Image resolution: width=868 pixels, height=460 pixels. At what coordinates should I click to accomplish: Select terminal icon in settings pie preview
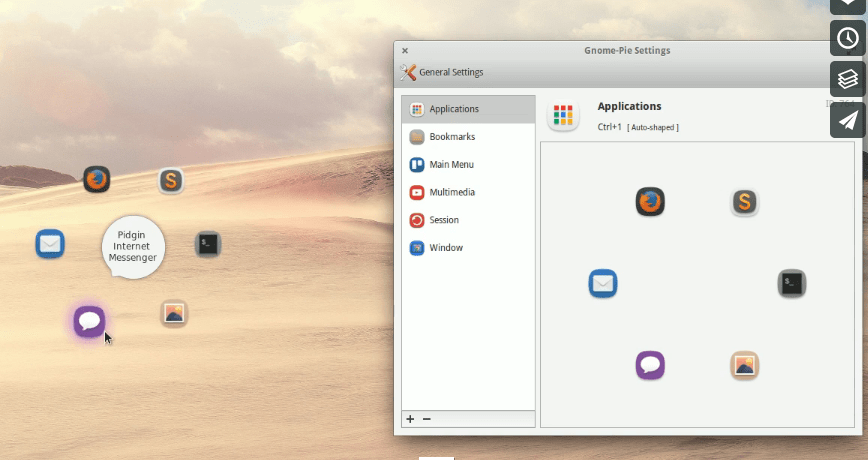tap(792, 283)
